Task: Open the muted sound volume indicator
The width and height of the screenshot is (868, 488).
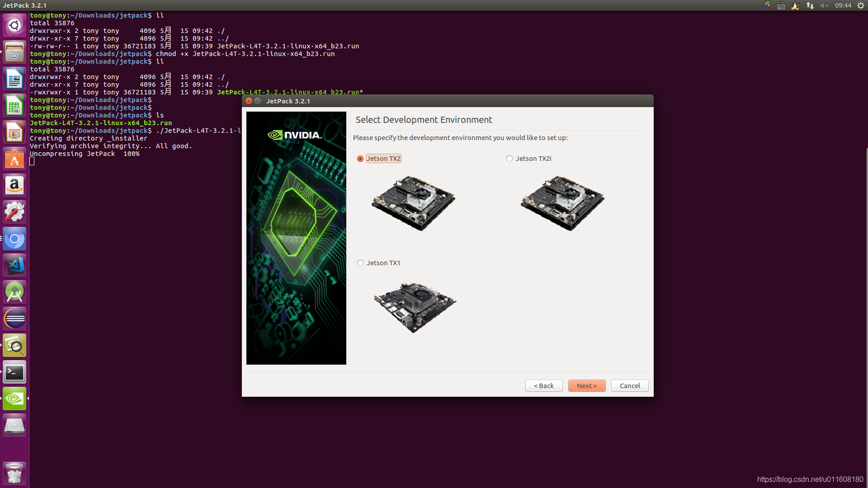Action: pyautogui.click(x=824, y=5)
